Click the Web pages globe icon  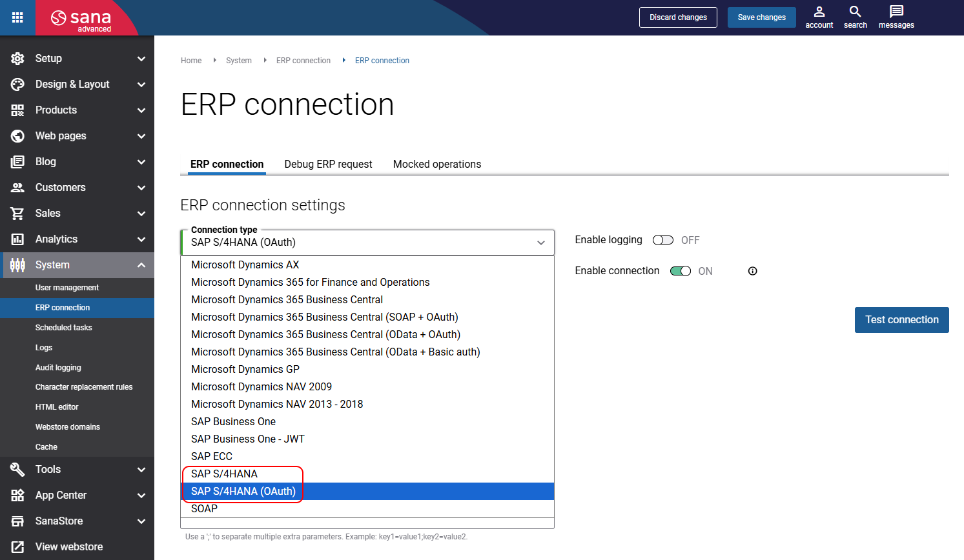pos(17,136)
